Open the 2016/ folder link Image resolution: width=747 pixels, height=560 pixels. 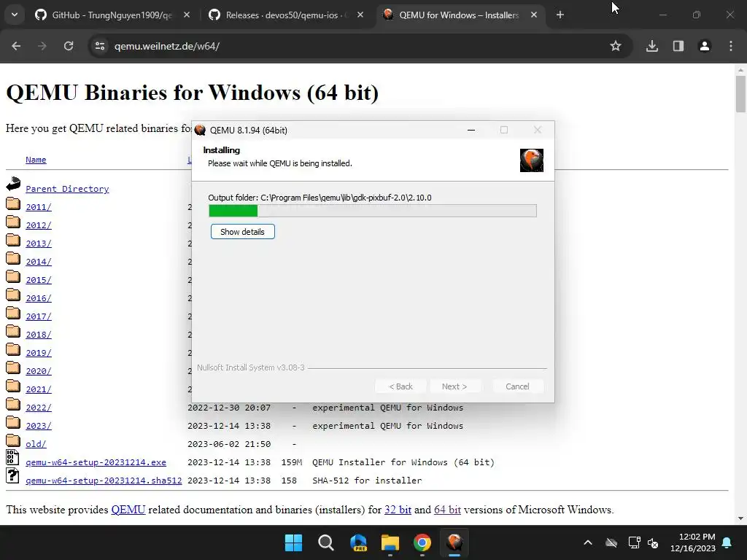point(39,298)
